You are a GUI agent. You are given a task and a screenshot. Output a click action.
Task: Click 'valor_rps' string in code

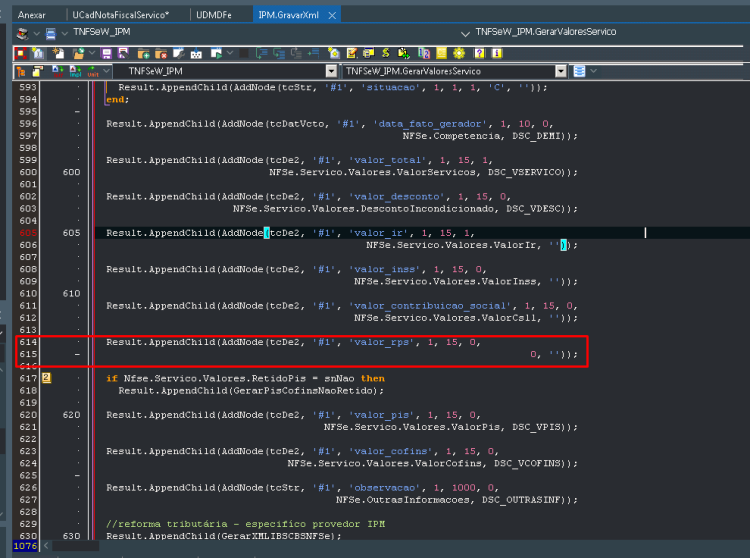click(382, 342)
